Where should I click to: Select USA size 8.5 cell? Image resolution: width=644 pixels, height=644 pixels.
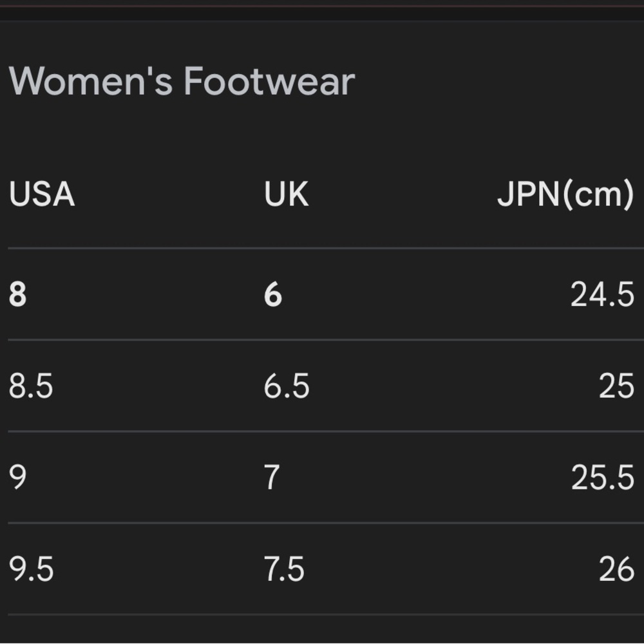[x=31, y=386]
